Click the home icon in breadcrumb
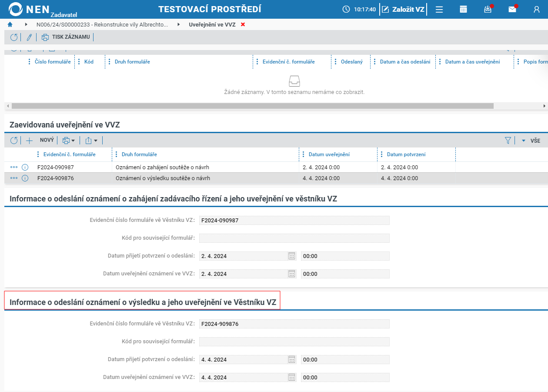This screenshot has height=392, width=548. tap(10, 24)
